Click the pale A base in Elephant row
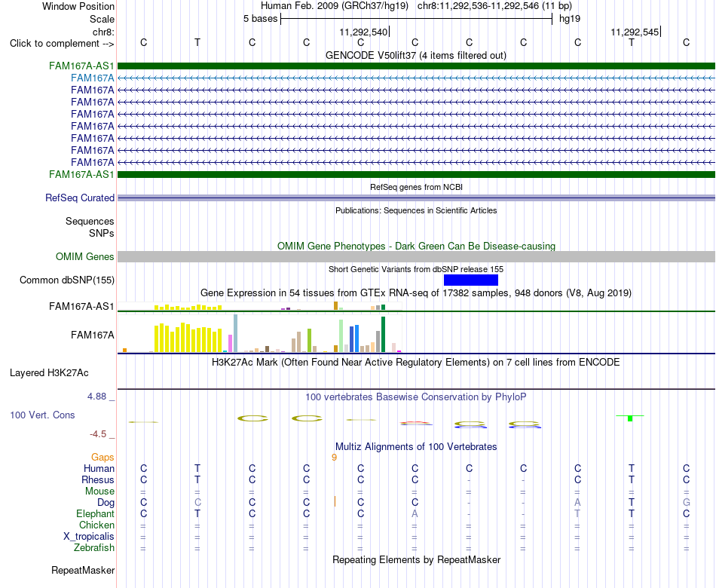This screenshot has width=716, height=588. 415,514
